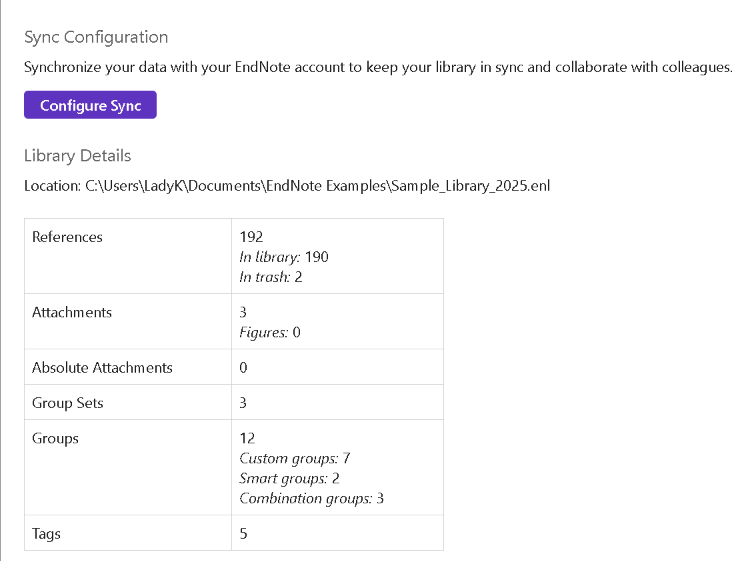Click the 'In trash: 2' line

271,277
